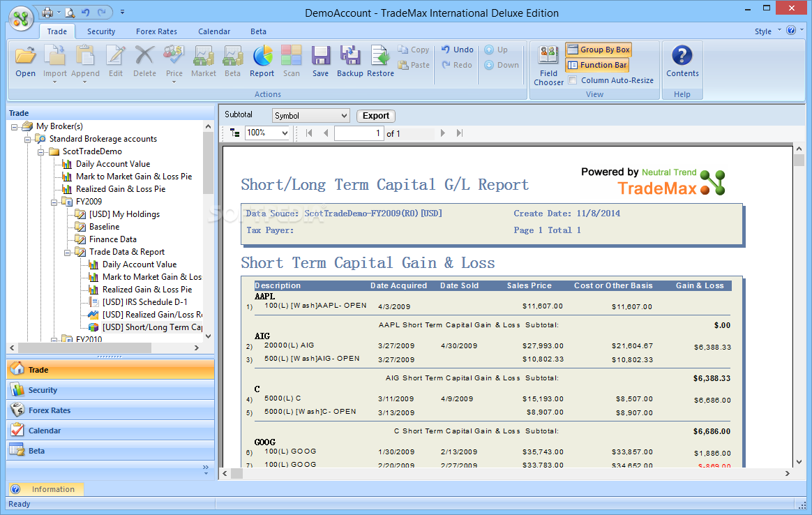Open quick access toolbar customize arrow
The image size is (812, 515).
(x=122, y=12)
